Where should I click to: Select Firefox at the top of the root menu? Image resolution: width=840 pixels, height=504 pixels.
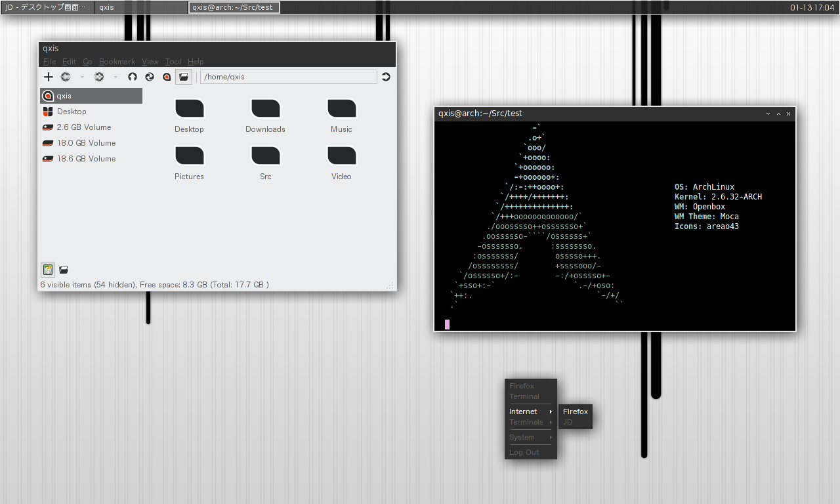pos(531,386)
